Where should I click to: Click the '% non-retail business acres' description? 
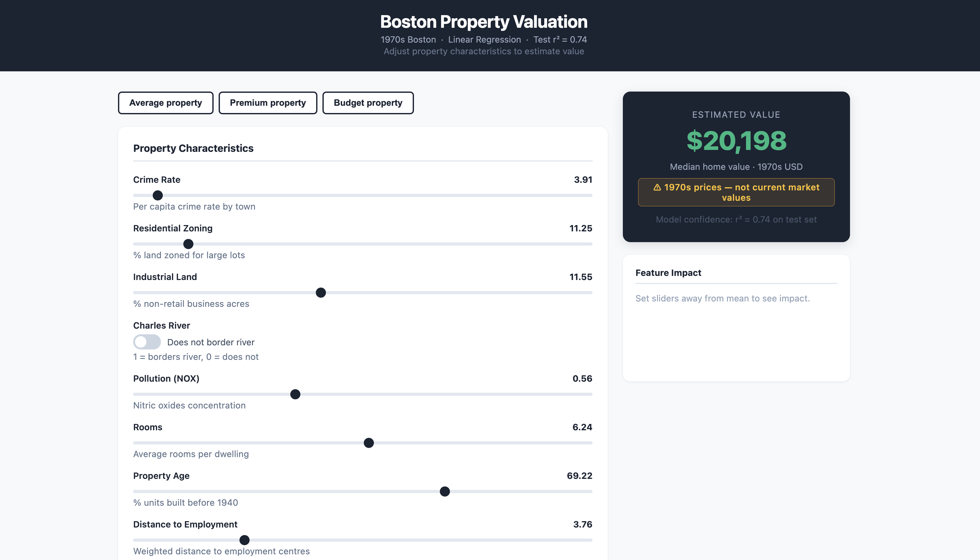coord(191,304)
